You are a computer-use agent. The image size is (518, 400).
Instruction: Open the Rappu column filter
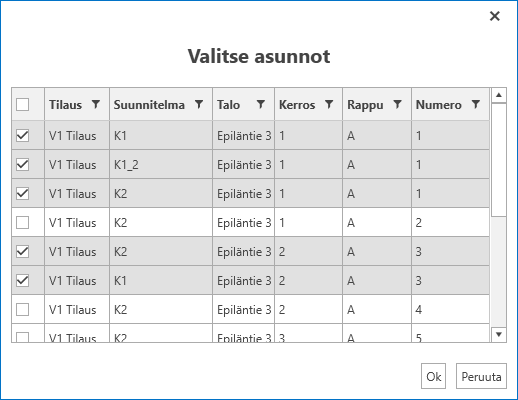(397, 105)
